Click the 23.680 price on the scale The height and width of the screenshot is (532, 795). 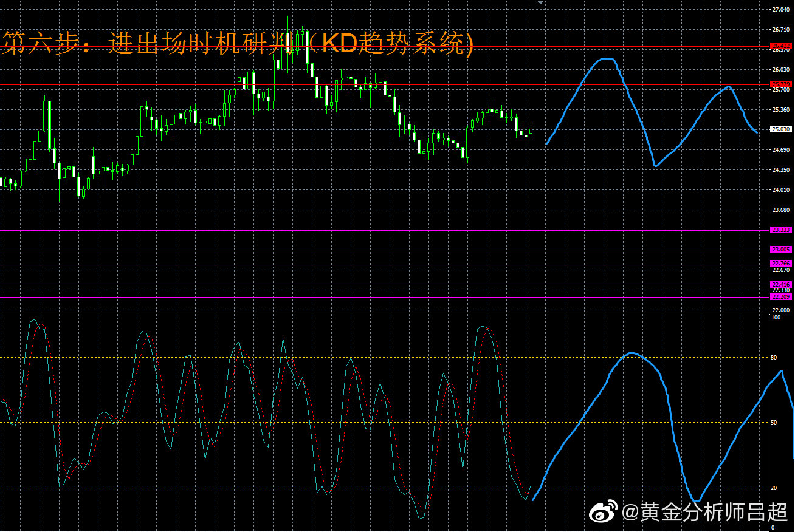[780, 210]
